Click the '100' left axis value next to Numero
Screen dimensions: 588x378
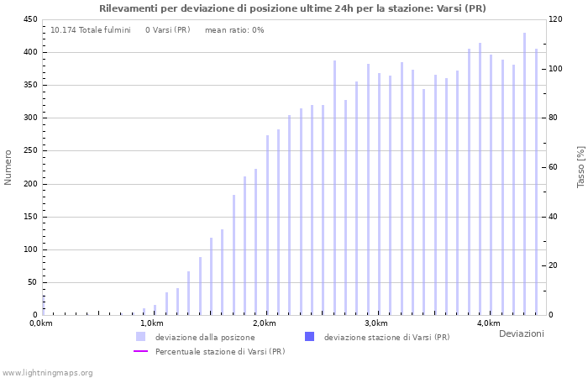click(31, 249)
